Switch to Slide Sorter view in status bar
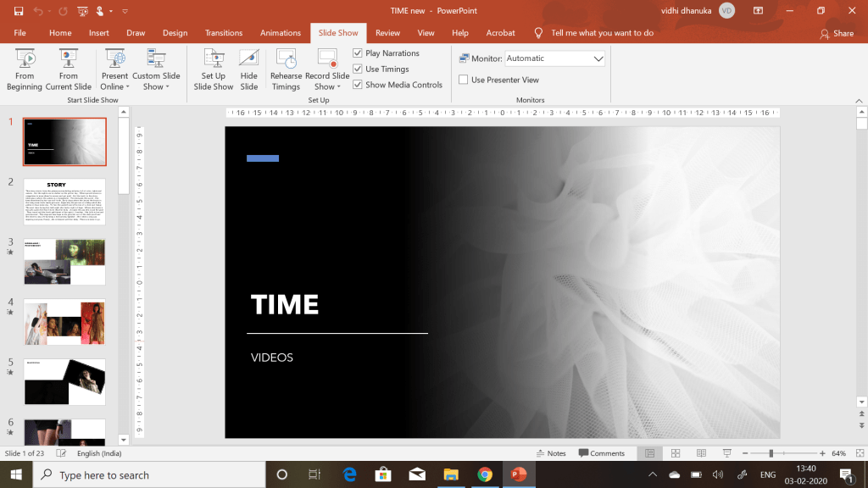The width and height of the screenshot is (868, 488). point(674,453)
